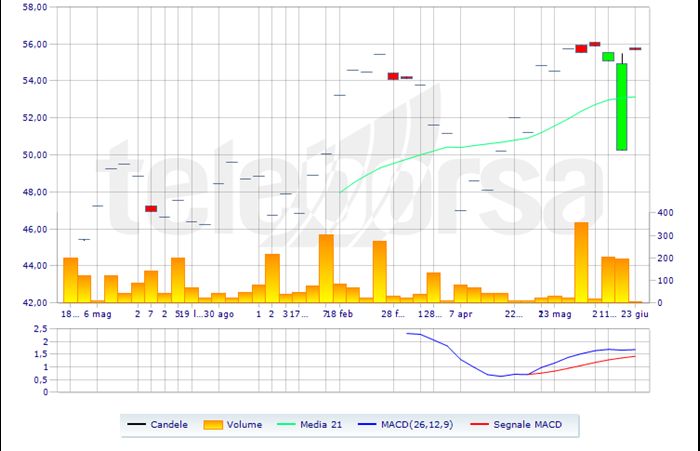The image size is (700, 451).
Task: Click the 44,00 price axis label
Action: tap(35, 266)
